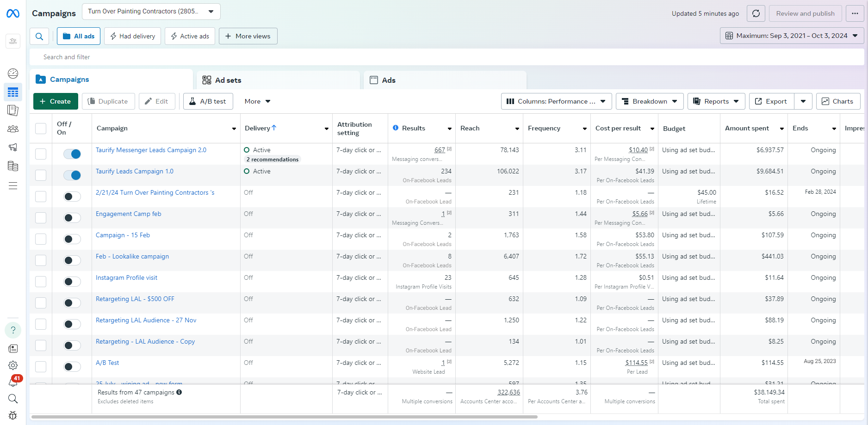Click the A/B test button

(208, 101)
